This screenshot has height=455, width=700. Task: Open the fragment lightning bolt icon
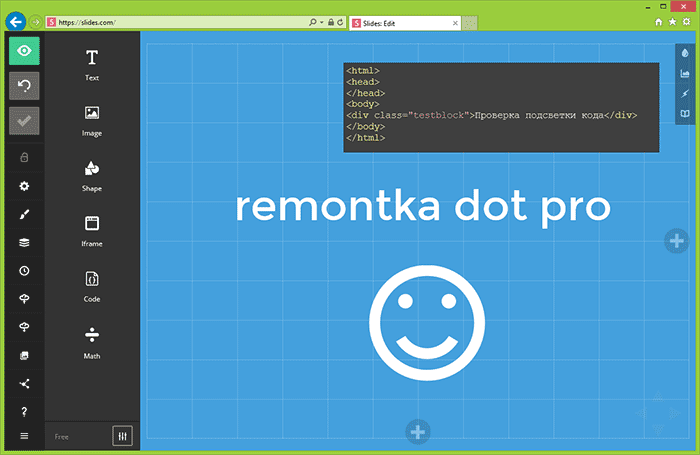[x=685, y=93]
